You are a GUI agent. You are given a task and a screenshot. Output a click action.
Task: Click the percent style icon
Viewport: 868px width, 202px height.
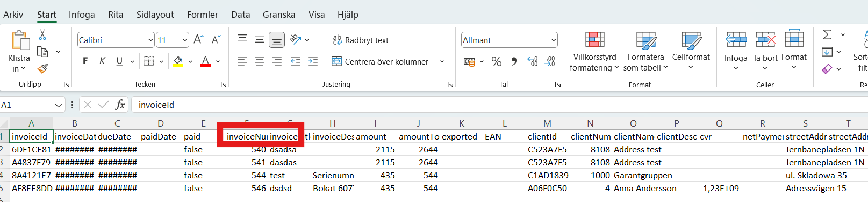point(497,61)
